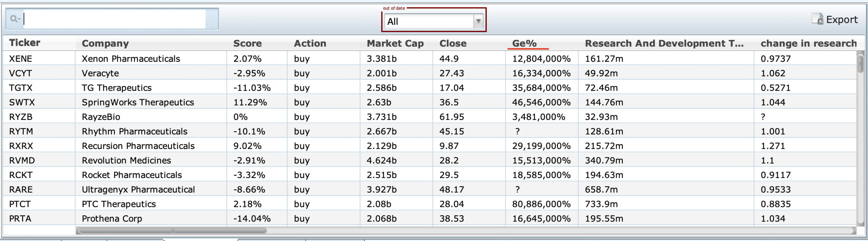Sort by Score column header

point(247,43)
